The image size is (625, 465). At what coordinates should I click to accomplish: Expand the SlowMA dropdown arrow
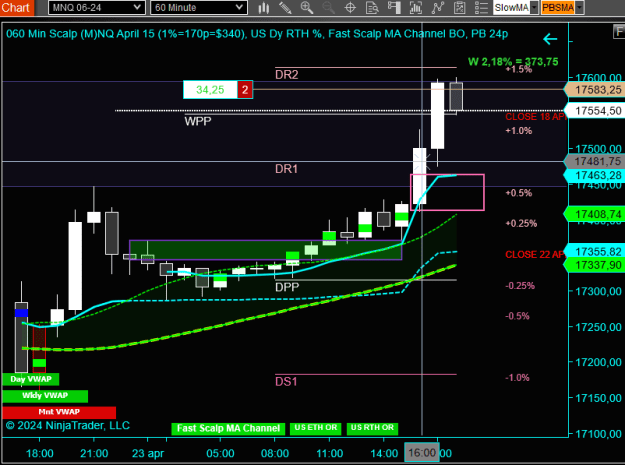[534, 8]
